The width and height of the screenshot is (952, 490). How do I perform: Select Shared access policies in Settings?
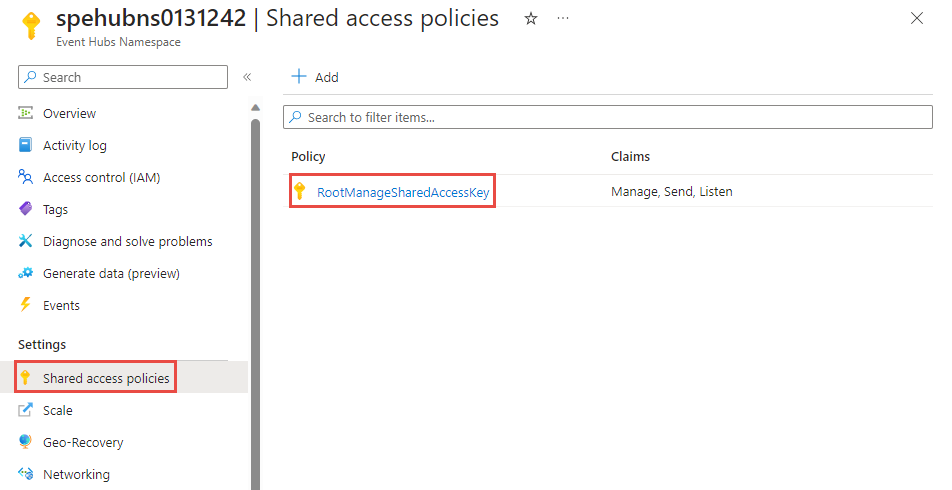(x=106, y=378)
